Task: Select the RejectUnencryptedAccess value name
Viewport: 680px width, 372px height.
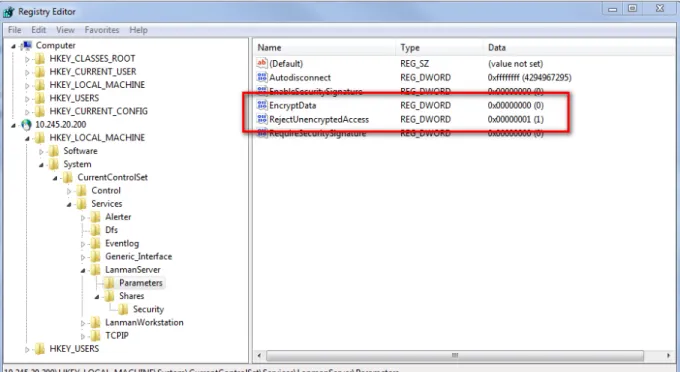Action: coord(319,119)
